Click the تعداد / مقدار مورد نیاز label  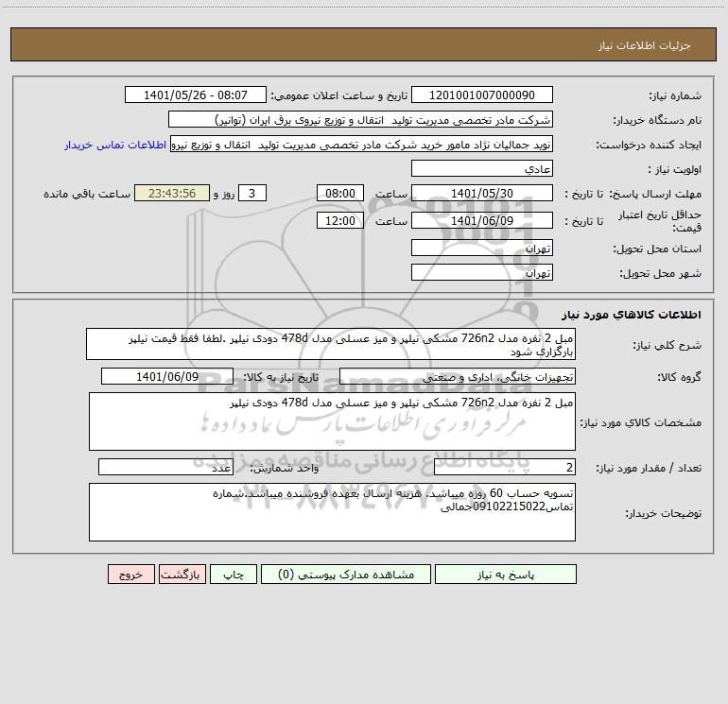pos(649,468)
